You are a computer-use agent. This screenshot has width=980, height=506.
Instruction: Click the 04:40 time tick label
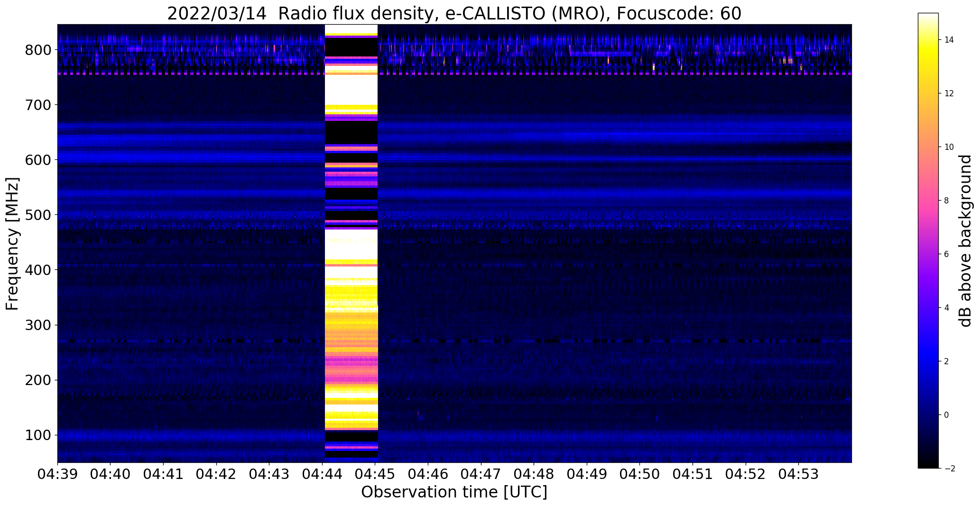pos(111,474)
